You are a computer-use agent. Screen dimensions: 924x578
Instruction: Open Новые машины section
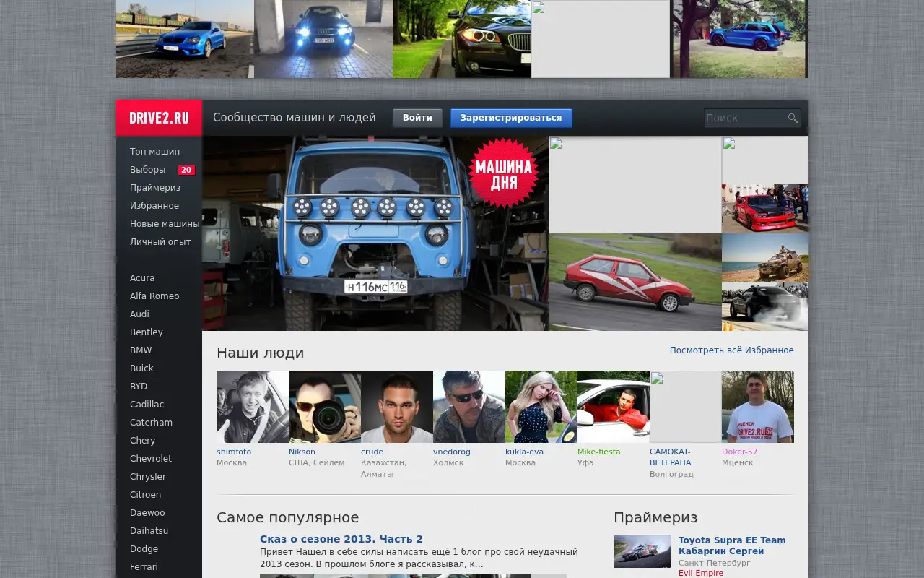(x=165, y=224)
